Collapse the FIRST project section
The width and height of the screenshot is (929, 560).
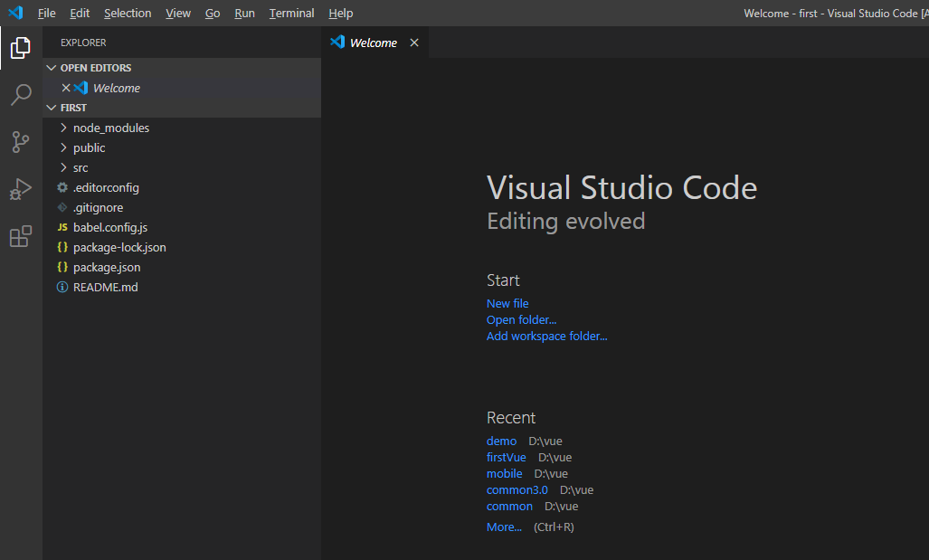point(73,108)
